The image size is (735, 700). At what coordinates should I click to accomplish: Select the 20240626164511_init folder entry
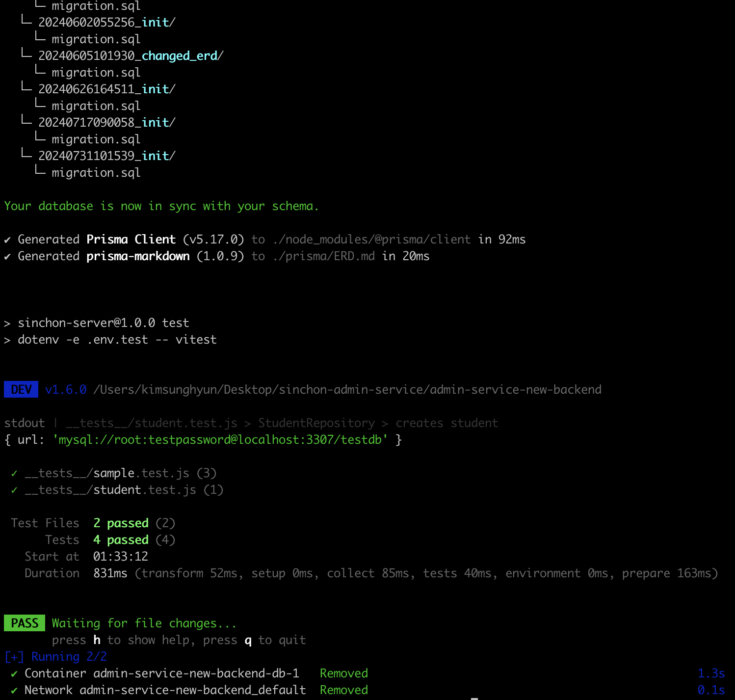[x=106, y=89]
